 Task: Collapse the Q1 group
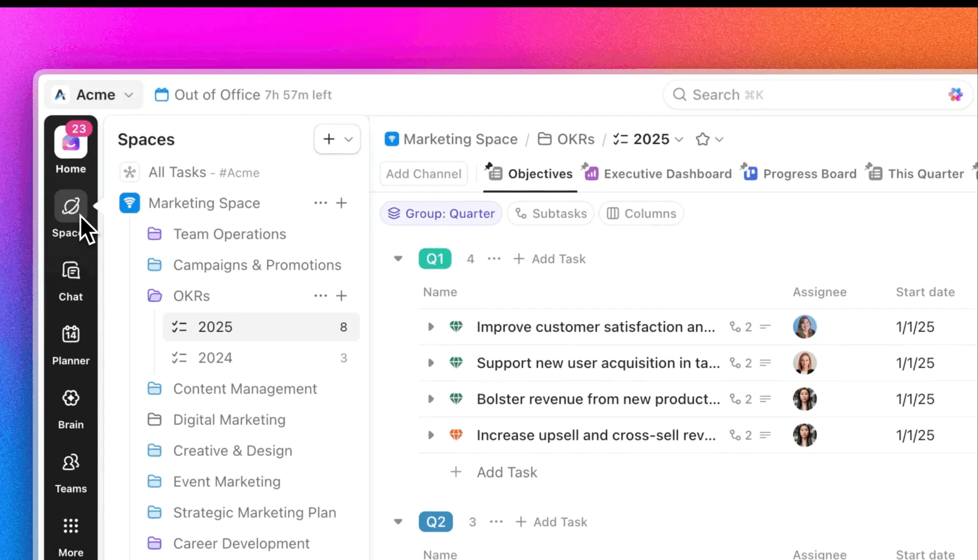click(398, 259)
